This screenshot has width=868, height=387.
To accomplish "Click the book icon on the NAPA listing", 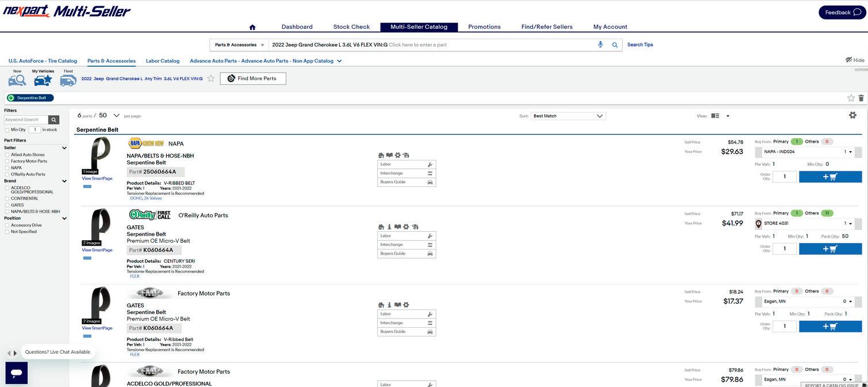I will tap(389, 155).
